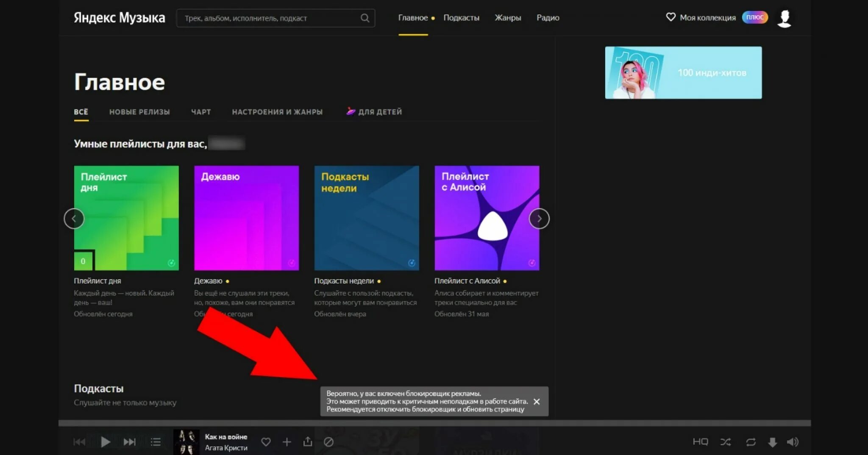
Task: Click the Яндекс Музыка logo
Action: [120, 18]
